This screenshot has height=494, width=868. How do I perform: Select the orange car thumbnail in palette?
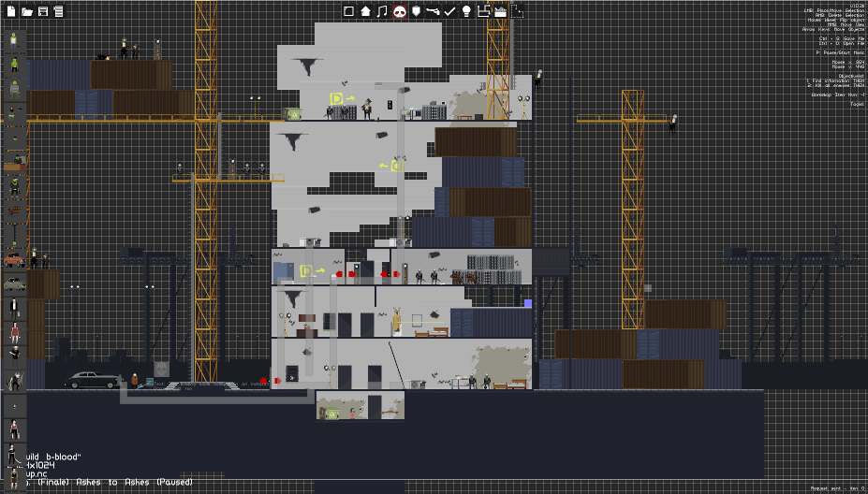[x=15, y=259]
